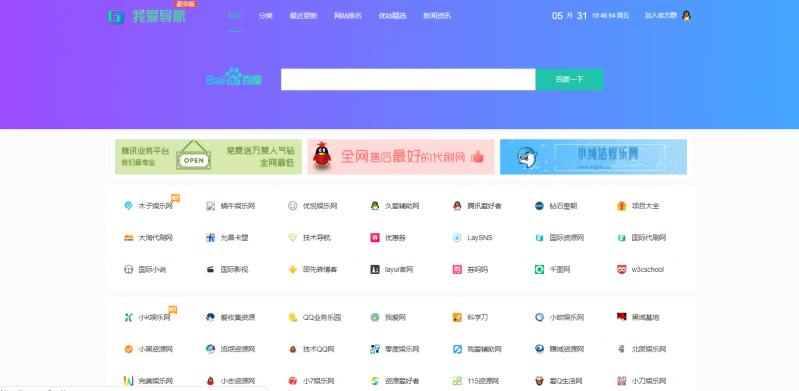Open the green 腾讯业务平台 OPEN banner
The height and width of the screenshot is (391, 799).
pos(208,157)
